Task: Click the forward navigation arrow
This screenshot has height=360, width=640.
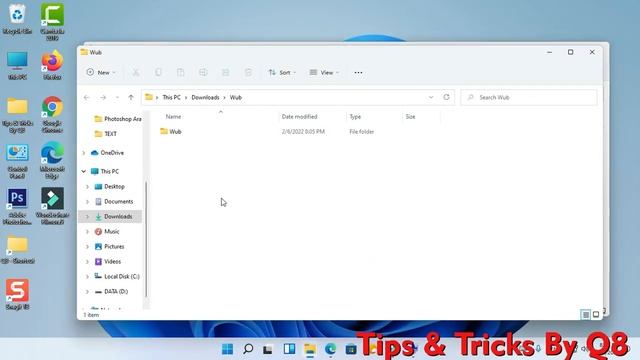Action: 103,98
